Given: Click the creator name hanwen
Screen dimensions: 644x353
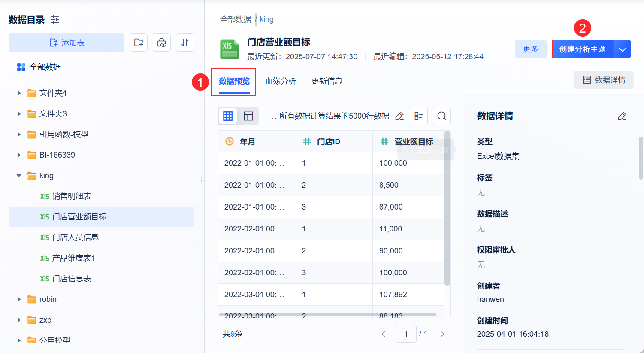Looking at the screenshot, I should pos(490,299).
